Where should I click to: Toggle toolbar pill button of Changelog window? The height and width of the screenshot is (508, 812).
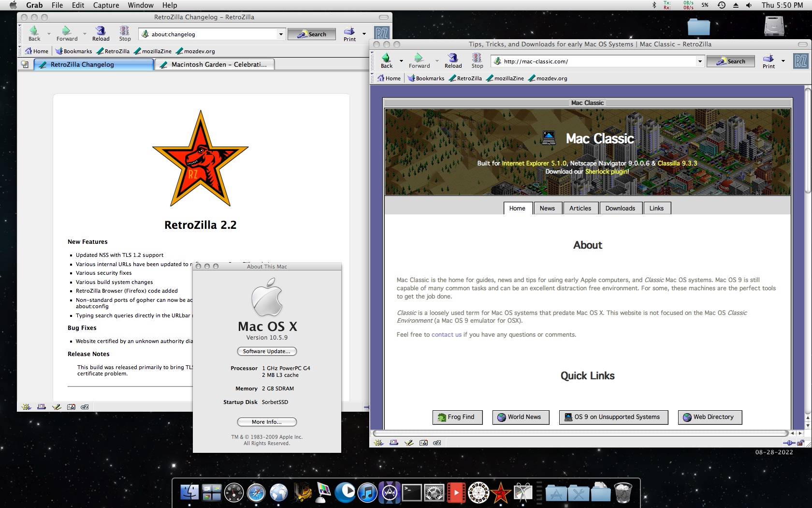(383, 17)
